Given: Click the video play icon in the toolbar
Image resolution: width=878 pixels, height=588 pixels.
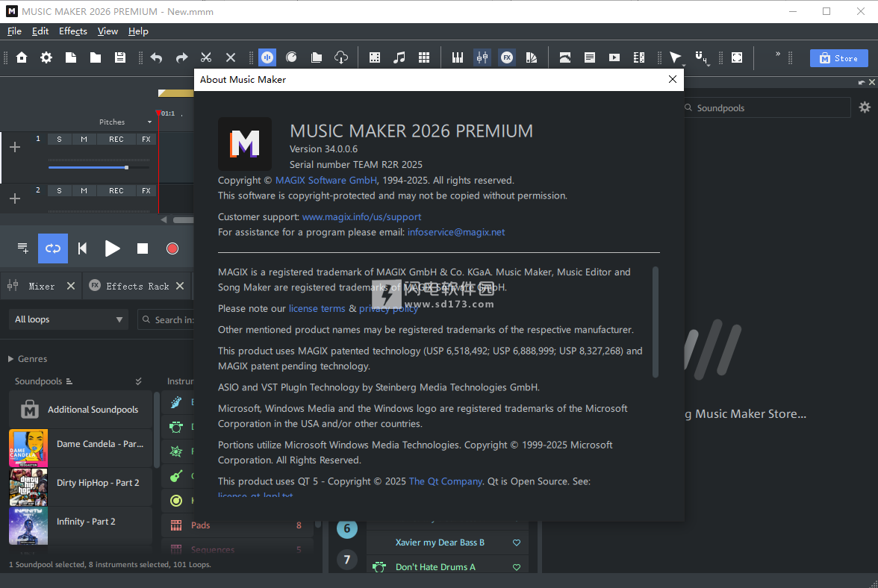Looking at the screenshot, I should (614, 57).
